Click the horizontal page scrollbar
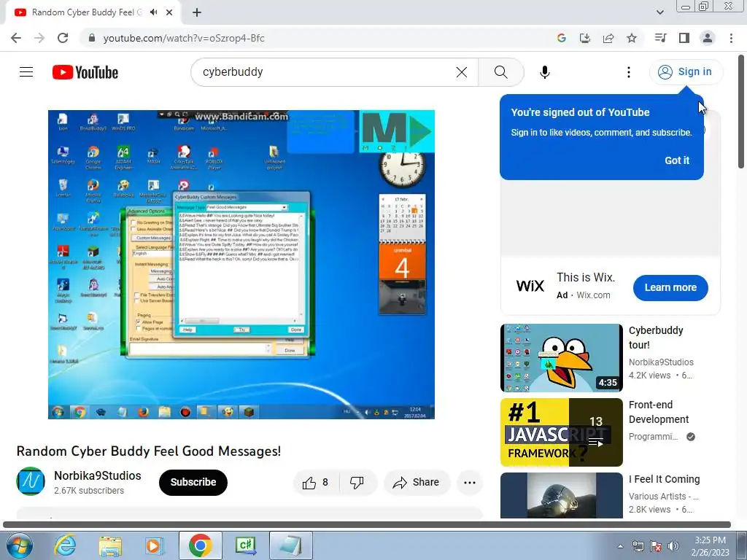Screen dimensions: 747x560 (366, 525)
